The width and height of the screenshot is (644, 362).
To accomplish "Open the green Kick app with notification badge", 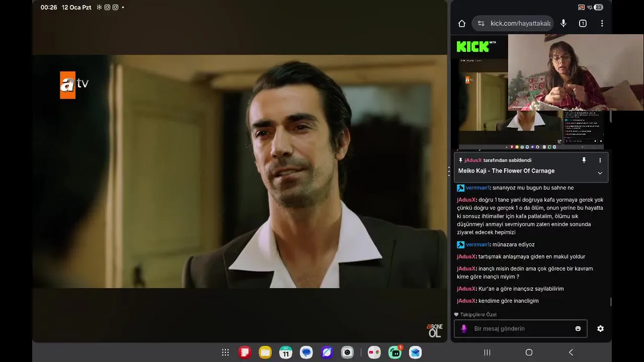I will 395,352.
